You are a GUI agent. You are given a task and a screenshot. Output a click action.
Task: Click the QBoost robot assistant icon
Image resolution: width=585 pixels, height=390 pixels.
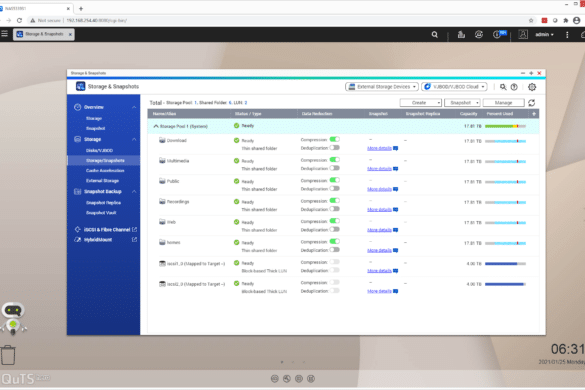coord(13,318)
